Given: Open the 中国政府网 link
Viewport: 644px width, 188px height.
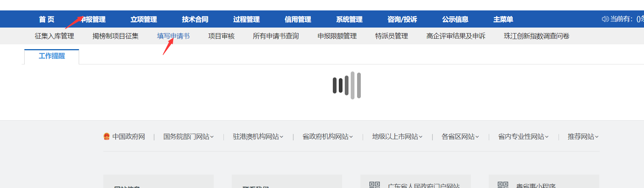Looking at the screenshot, I should (129, 137).
